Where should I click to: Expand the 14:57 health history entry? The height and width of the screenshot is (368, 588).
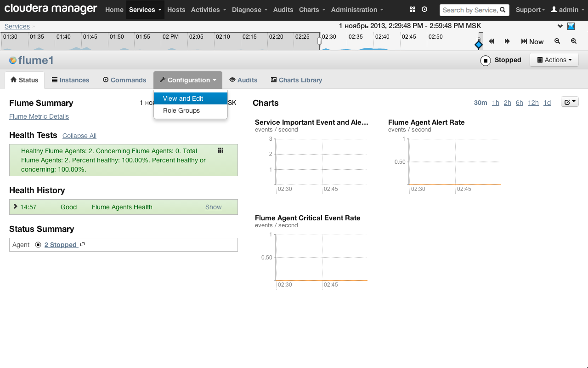tap(16, 207)
